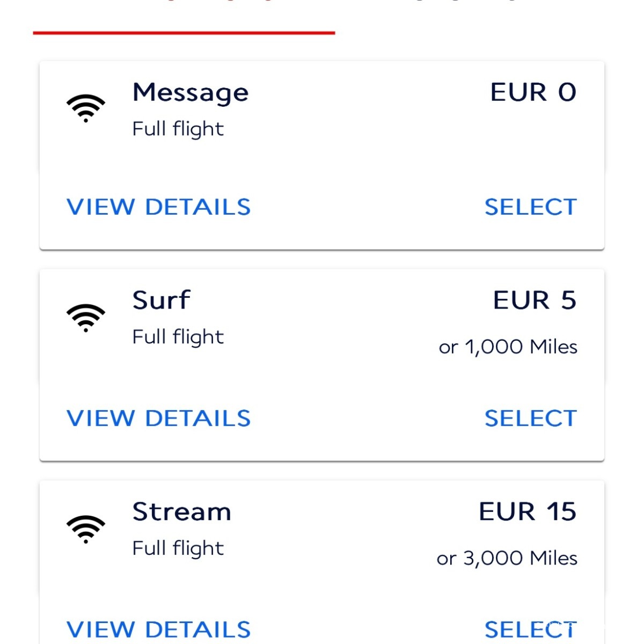Screen dimensions: 644x644
Task: Click the EUR 15 price label
Action: [x=528, y=511]
